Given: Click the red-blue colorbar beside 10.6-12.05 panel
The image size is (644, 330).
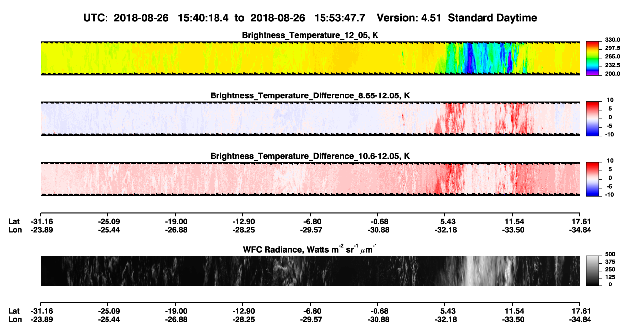Looking at the screenshot, I should (592, 179).
